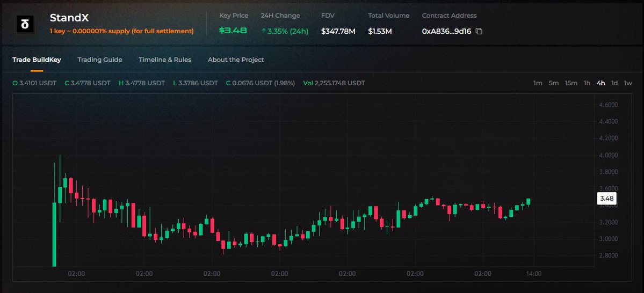
Task: Click the orange key supply note text
Action: coord(121,31)
